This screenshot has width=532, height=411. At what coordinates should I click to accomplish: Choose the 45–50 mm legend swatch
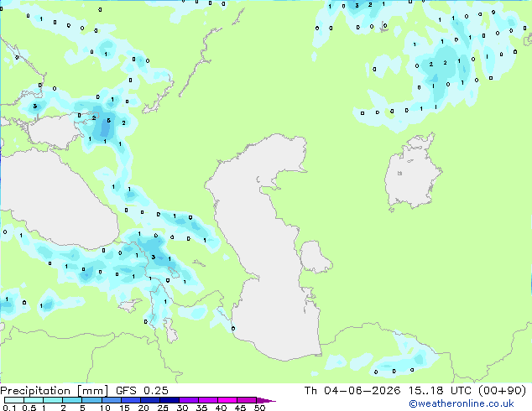(x=247, y=400)
